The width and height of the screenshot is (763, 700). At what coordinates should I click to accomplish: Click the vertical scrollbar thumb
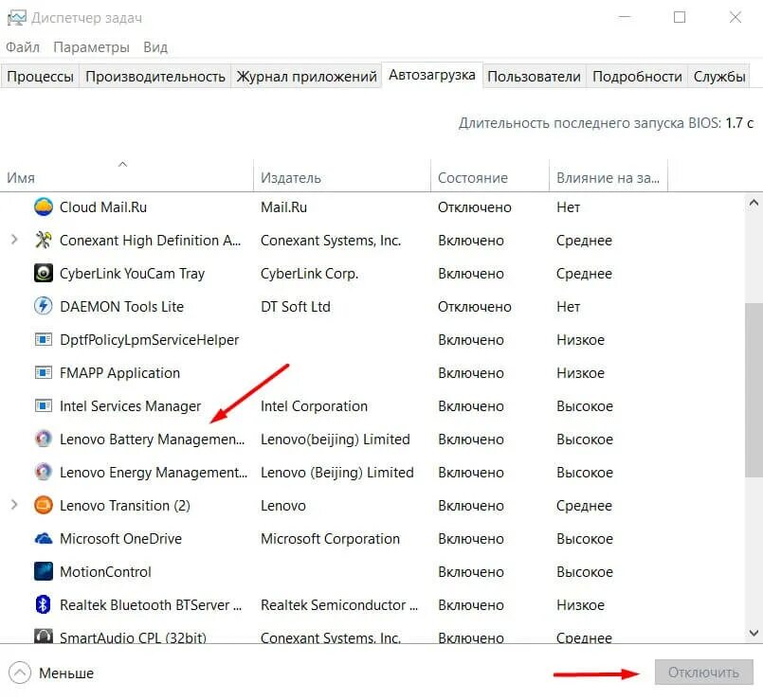point(754,389)
